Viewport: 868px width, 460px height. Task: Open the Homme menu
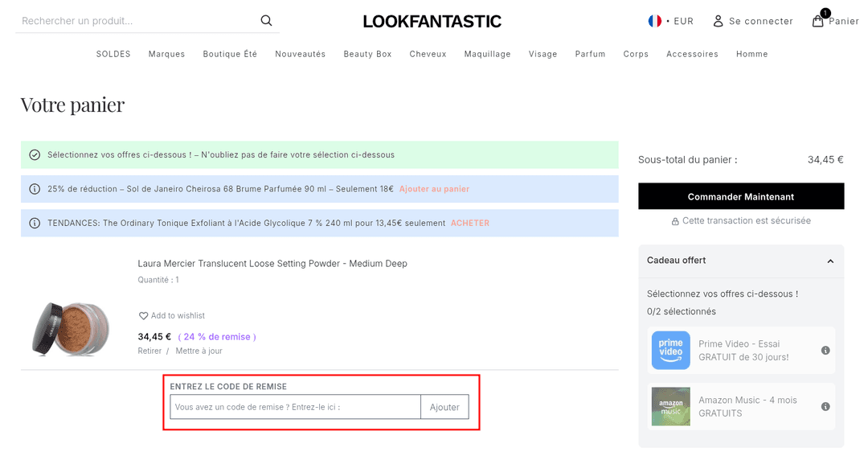point(751,54)
